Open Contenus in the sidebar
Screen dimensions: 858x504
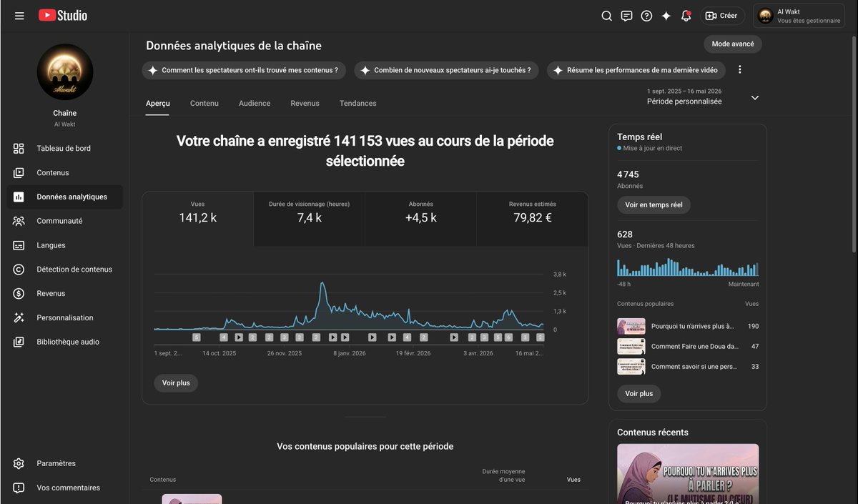coord(65,173)
